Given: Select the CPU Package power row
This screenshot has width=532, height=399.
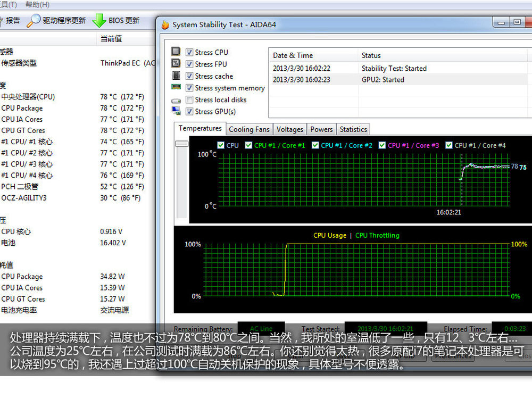Looking at the screenshot, I should tap(78, 276).
